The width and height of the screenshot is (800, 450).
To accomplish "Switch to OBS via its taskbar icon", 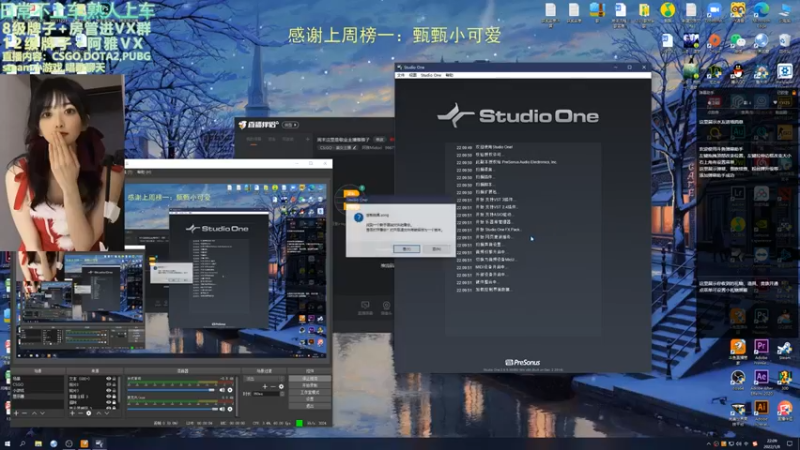I will coord(69,443).
